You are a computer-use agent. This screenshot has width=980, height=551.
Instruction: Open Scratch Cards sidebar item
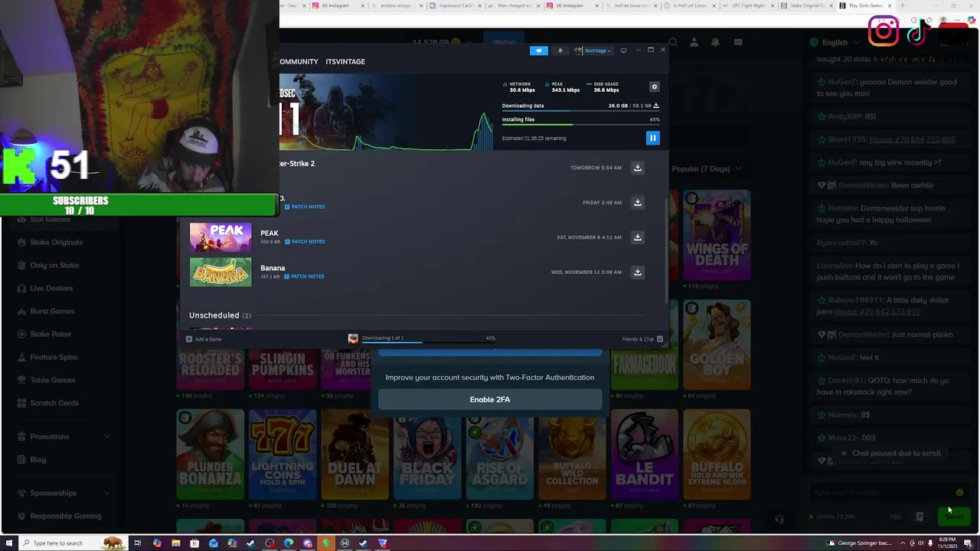pos(54,403)
